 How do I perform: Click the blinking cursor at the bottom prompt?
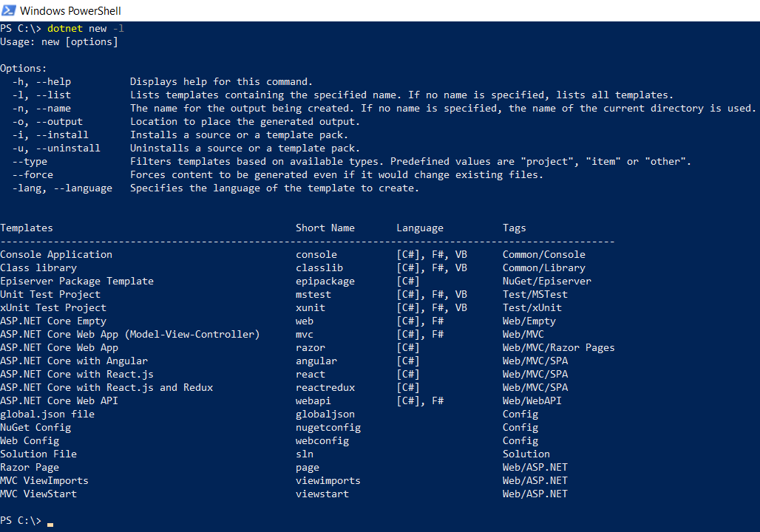click(x=50, y=525)
